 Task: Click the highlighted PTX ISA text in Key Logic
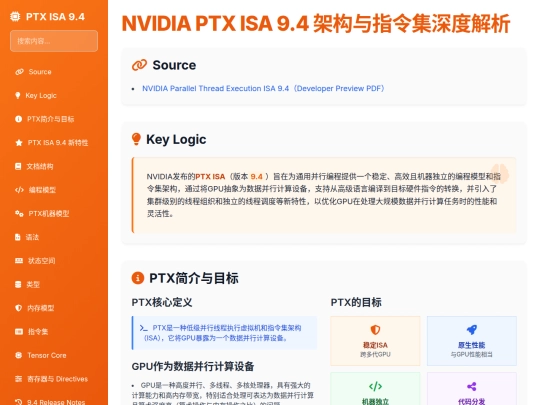(x=210, y=177)
